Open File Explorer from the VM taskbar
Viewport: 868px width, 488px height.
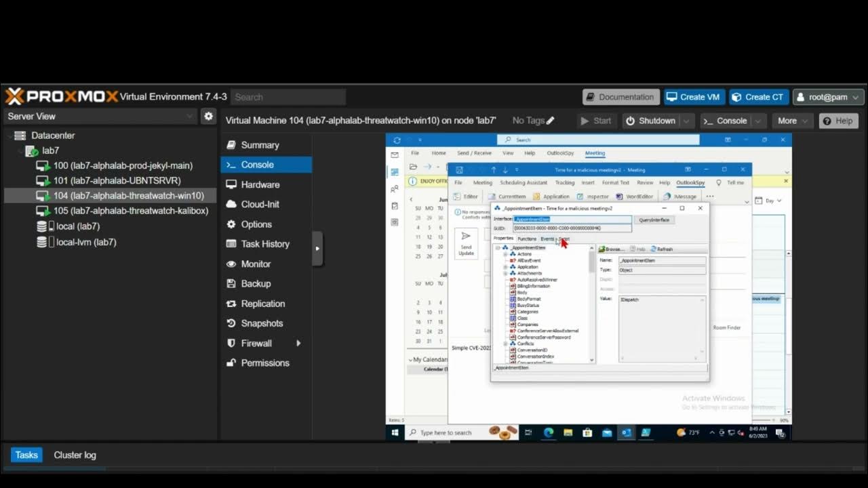point(568,432)
